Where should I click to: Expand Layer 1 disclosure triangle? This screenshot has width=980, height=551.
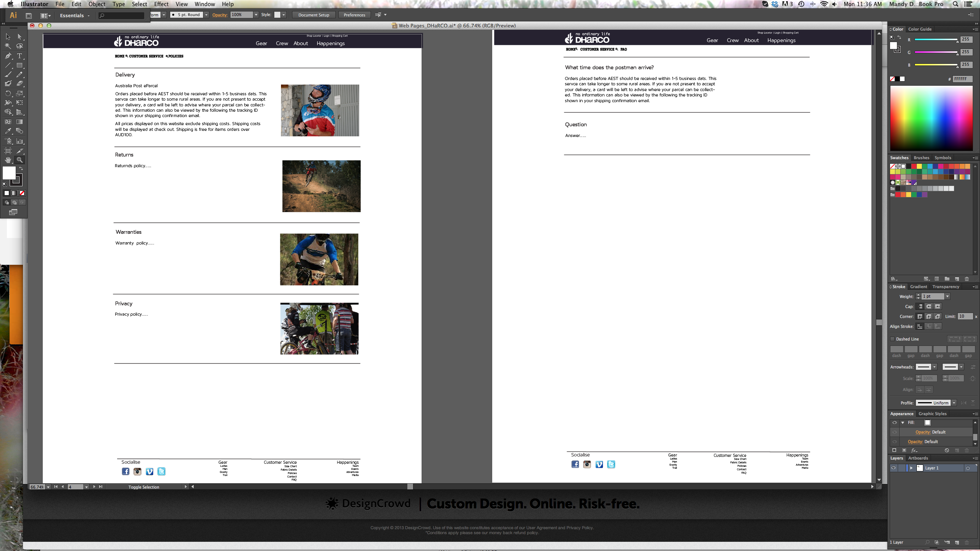(x=911, y=468)
